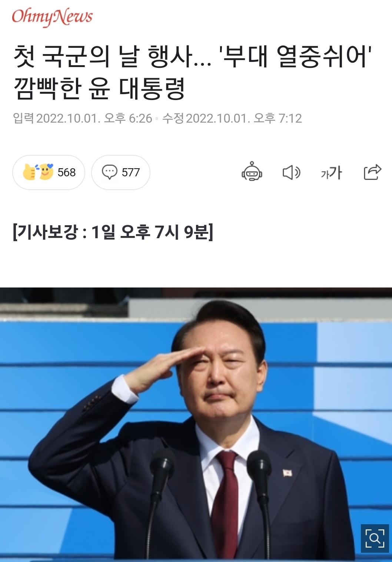Click the image enlarge magnifier icon

tap(375, 538)
